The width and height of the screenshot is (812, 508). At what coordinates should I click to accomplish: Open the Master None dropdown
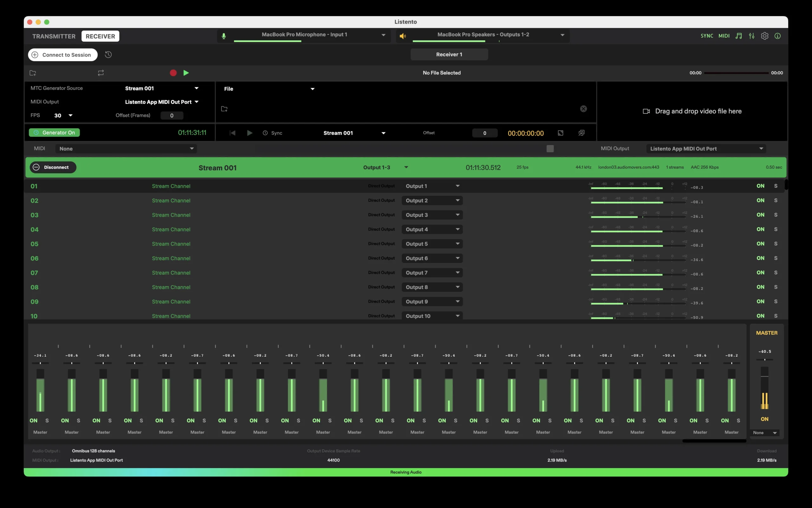click(x=765, y=433)
